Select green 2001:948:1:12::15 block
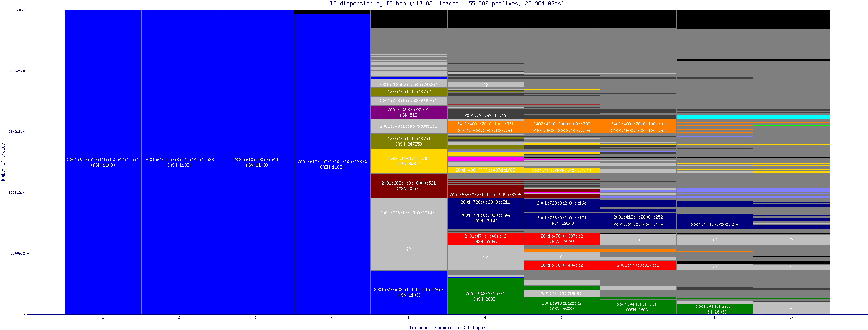The image size is (868, 330). pyautogui.click(x=638, y=307)
